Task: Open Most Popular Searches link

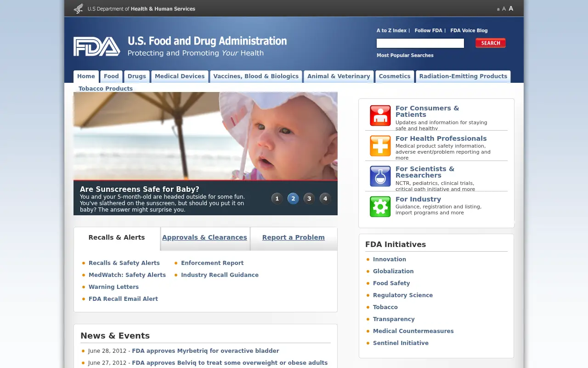Action: (405, 55)
